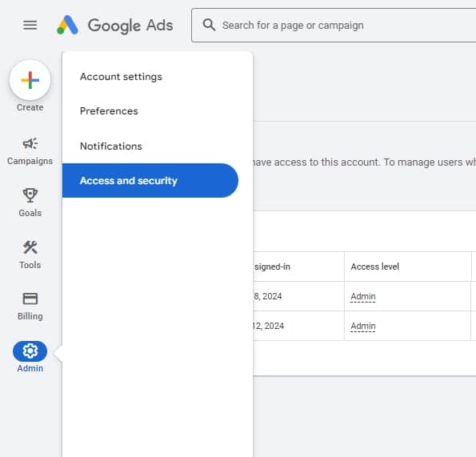Click the search magnifier icon

209,25
